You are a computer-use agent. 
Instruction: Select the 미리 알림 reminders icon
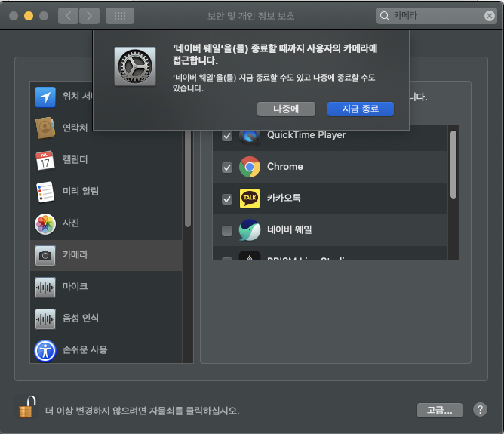pos(45,192)
